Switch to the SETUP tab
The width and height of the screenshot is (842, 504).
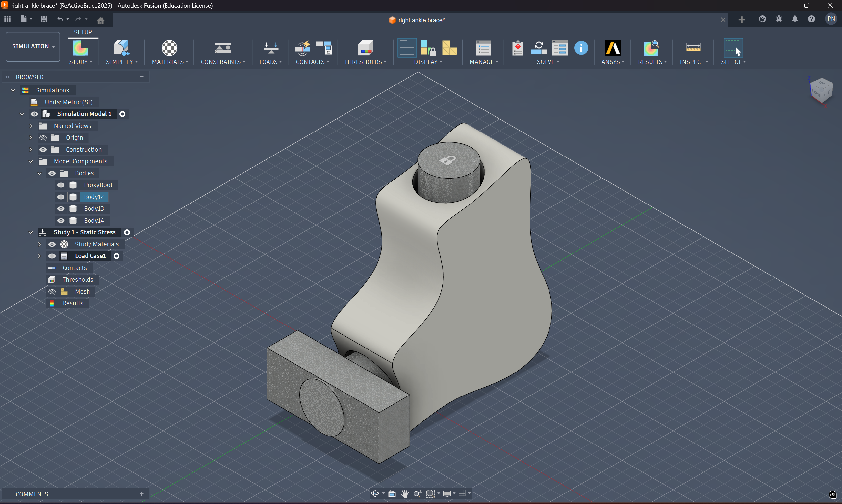tap(83, 32)
